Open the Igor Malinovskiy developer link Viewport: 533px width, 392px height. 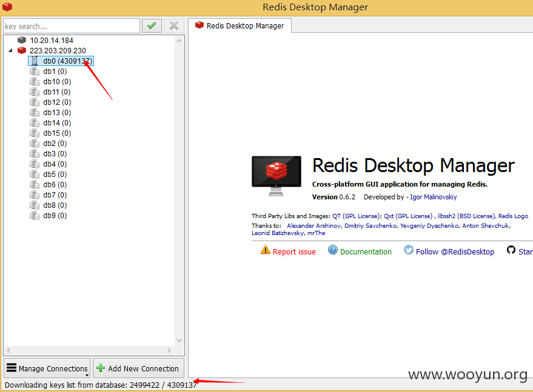pyautogui.click(x=434, y=197)
